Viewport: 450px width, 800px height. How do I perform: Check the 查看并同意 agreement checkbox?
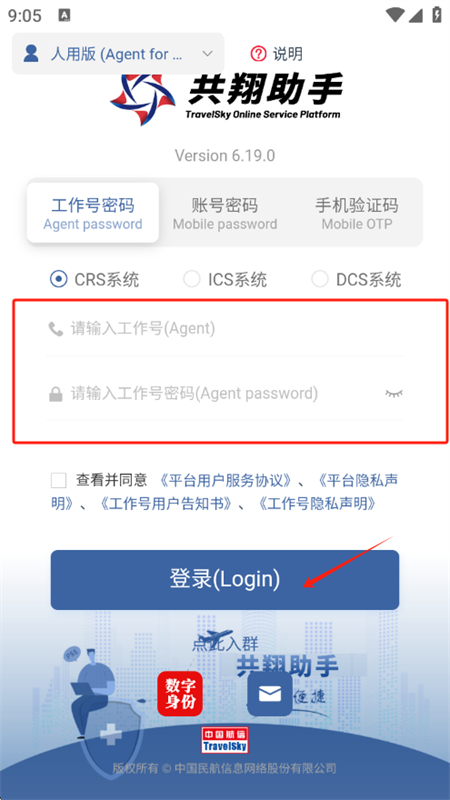click(x=59, y=480)
